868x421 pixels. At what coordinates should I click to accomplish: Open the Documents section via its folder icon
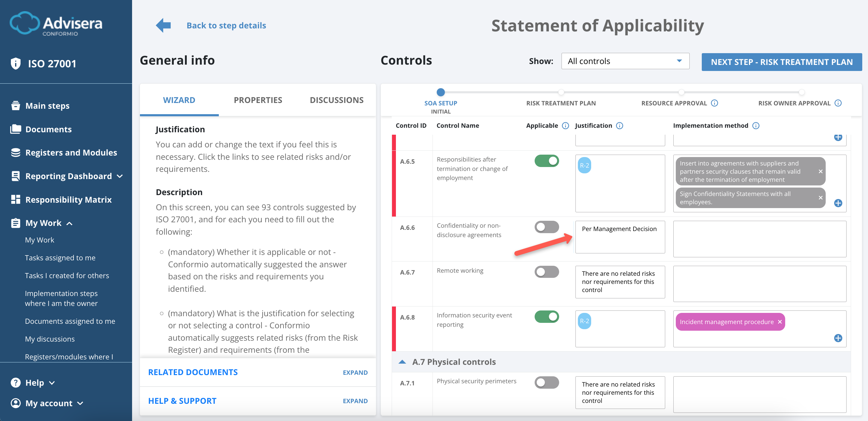(x=16, y=129)
